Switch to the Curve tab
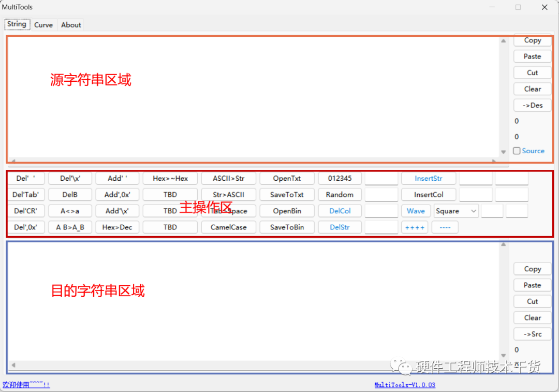Image resolution: width=559 pixels, height=392 pixels. [43, 25]
